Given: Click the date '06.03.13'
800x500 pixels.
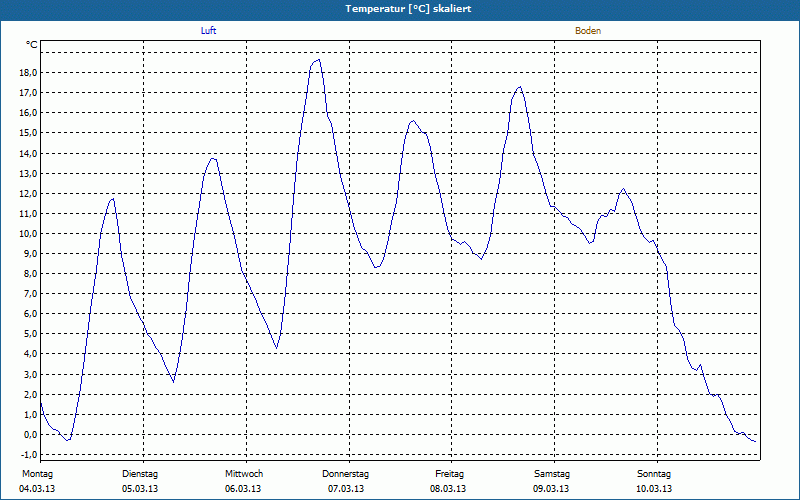Looking at the screenshot, I should click(x=243, y=489).
